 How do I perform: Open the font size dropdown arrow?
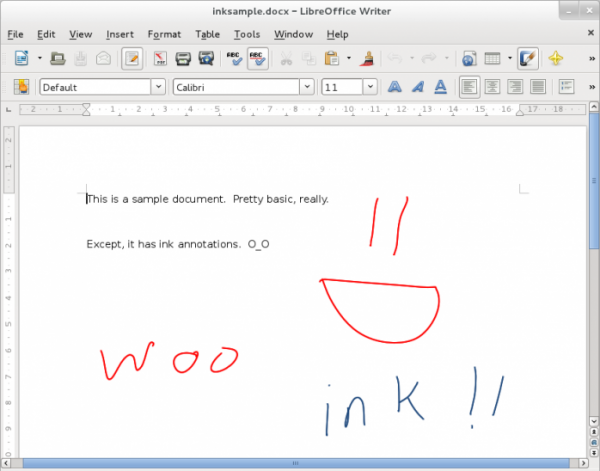pos(370,87)
